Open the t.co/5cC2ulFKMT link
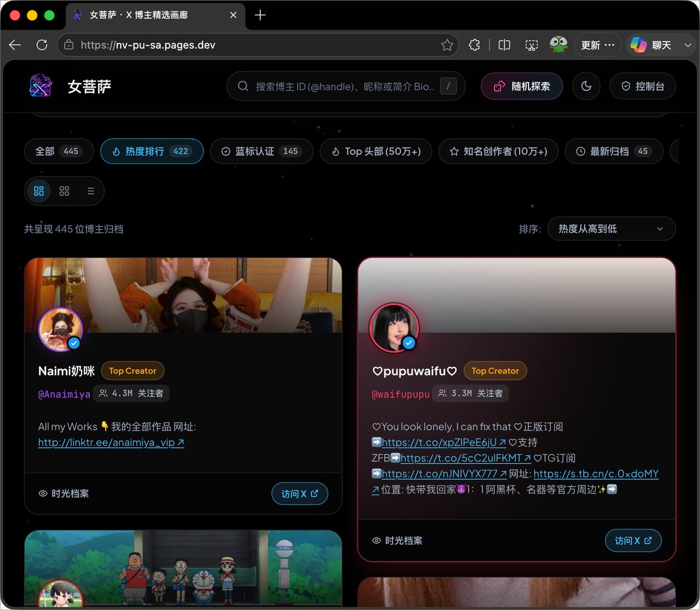Screen dimensions: 700x610 pyautogui.click(x=466, y=458)
